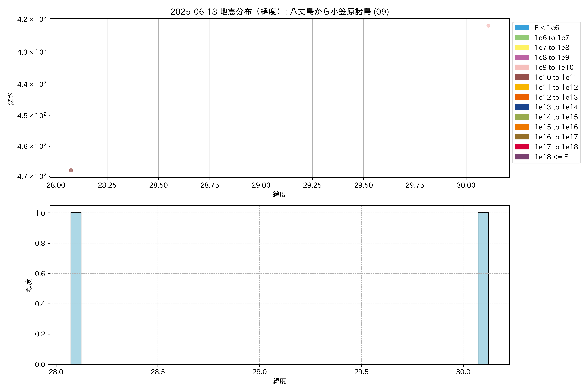Click the green 1e6 to 1e7 swatch
The width and height of the screenshot is (588, 392).
pyautogui.click(x=522, y=38)
